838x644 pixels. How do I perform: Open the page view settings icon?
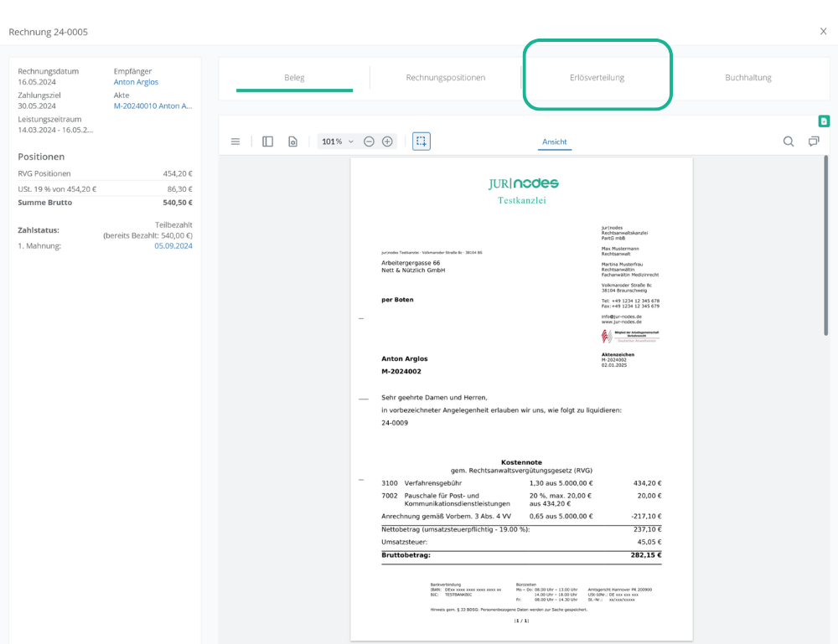point(292,142)
